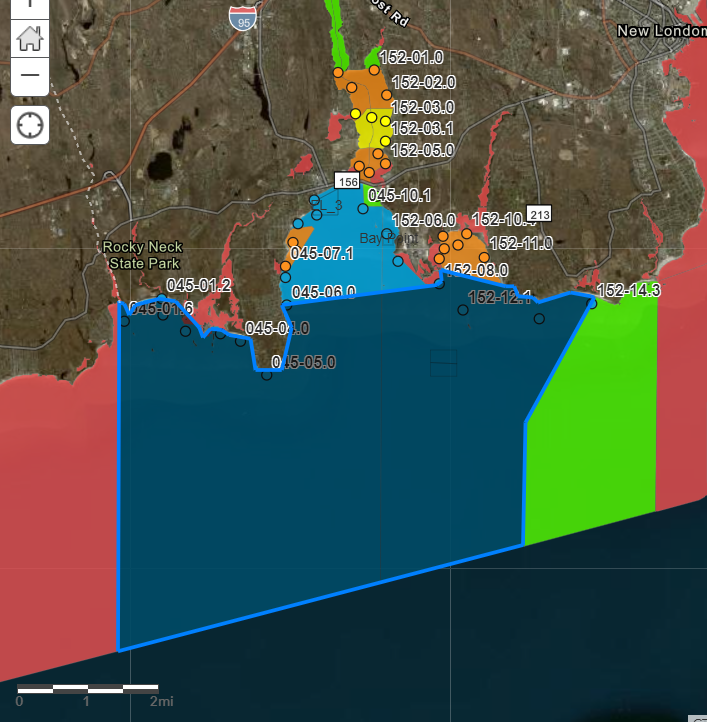707x722 pixels.
Task: Zoom out using the minus button
Action: pyautogui.click(x=29, y=75)
